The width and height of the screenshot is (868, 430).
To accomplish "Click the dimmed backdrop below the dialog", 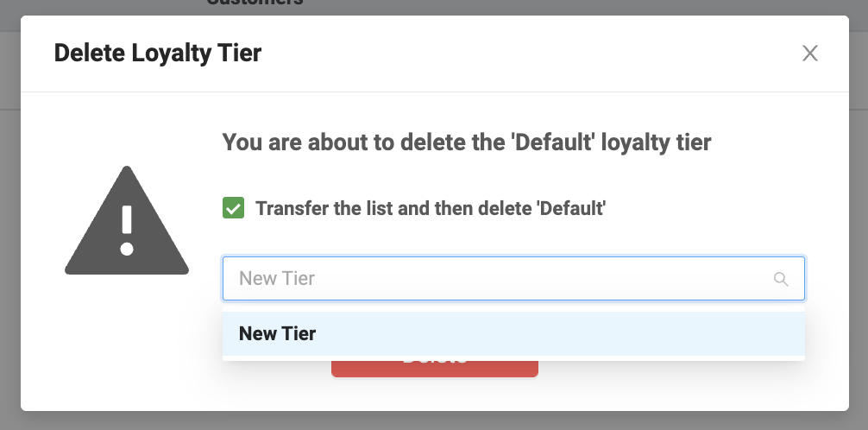I will (431, 421).
